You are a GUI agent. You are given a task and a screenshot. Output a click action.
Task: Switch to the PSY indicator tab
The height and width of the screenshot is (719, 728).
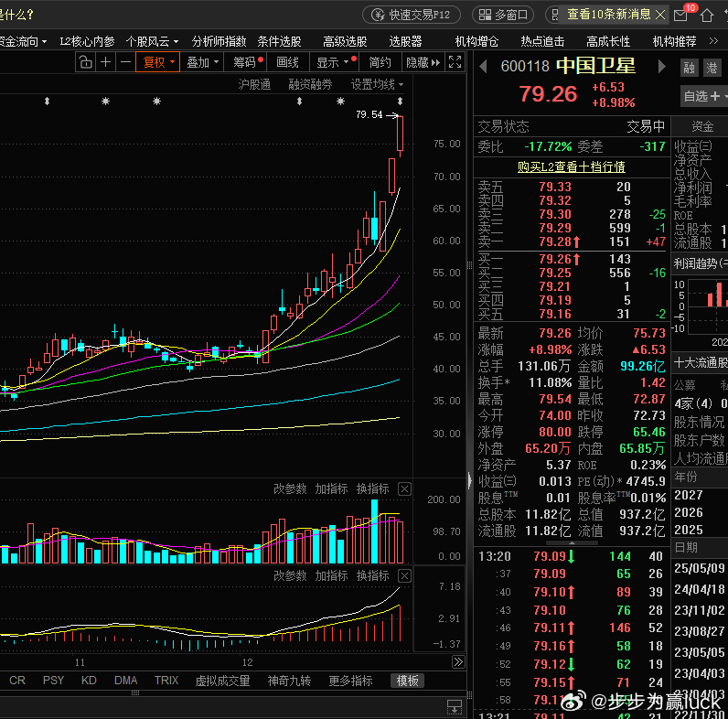tap(53, 681)
